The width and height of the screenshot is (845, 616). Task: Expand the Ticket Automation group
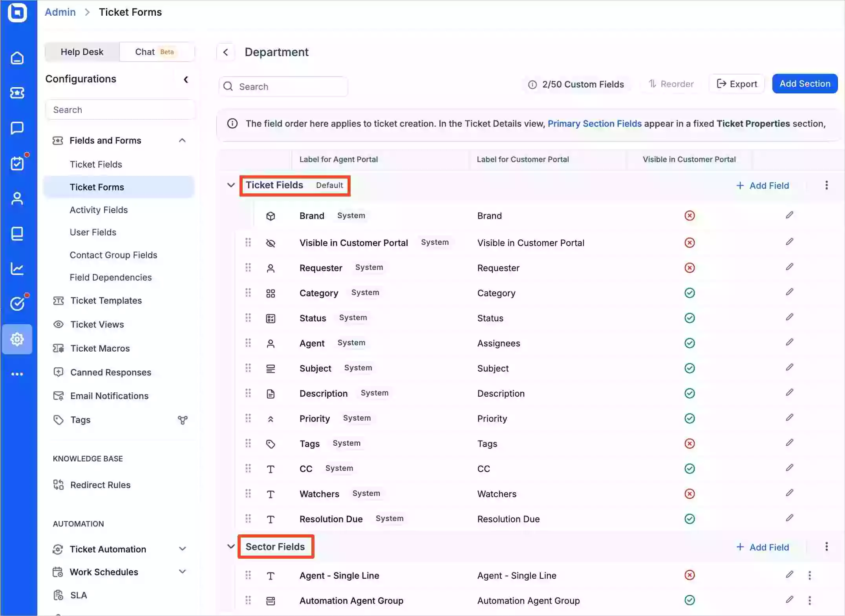(182, 549)
